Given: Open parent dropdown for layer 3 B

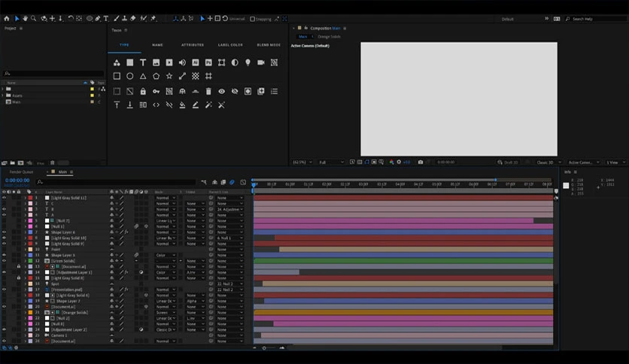Looking at the screenshot, I should pos(229,209).
